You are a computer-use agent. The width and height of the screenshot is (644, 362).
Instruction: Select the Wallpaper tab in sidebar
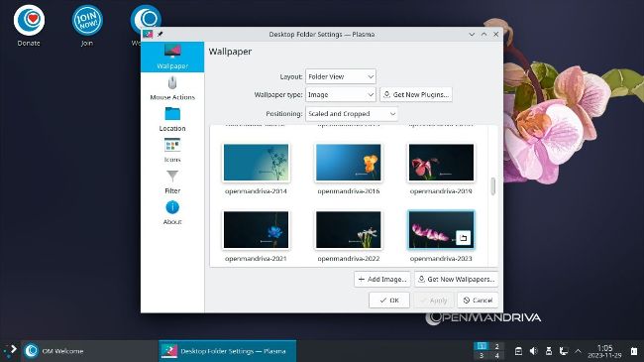pos(172,57)
